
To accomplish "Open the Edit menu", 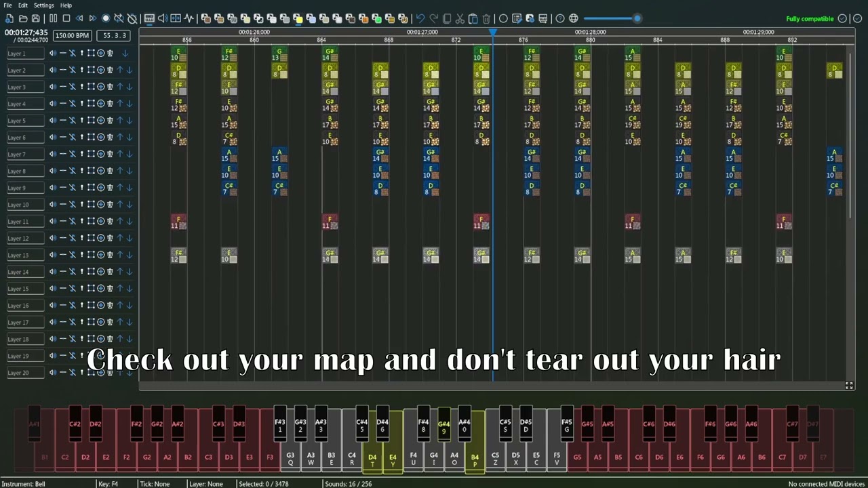I will pos(23,5).
